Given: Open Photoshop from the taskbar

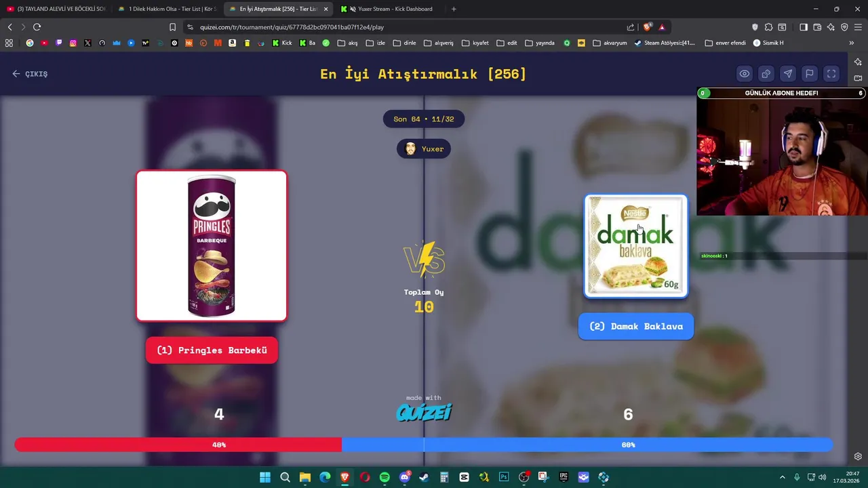Looking at the screenshot, I should 504,477.
